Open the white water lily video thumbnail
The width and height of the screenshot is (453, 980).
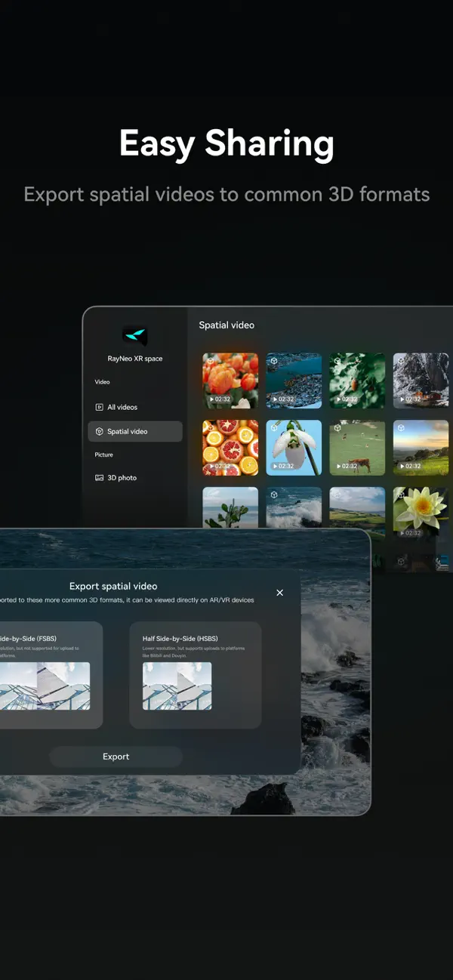(x=421, y=513)
